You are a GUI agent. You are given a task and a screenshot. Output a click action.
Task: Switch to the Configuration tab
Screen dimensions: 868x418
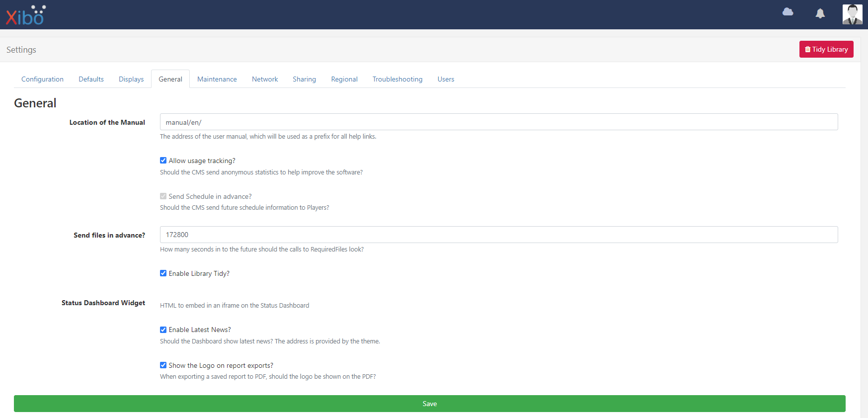(42, 79)
